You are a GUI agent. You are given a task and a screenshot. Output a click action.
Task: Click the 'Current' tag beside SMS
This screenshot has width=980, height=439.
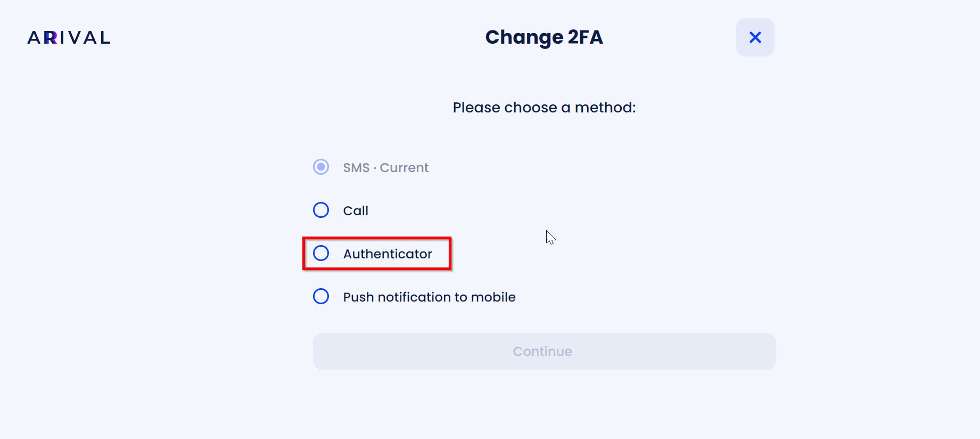pyautogui.click(x=404, y=167)
